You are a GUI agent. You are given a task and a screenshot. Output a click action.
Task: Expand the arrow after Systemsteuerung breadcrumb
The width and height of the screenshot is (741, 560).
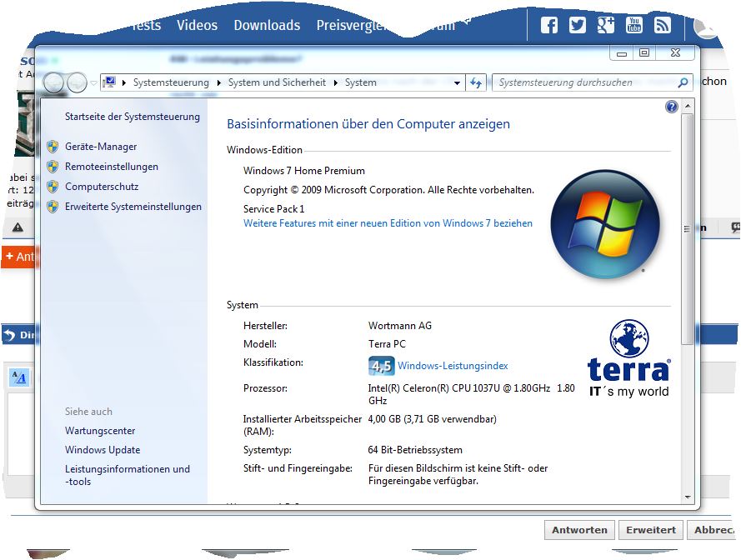[219, 82]
